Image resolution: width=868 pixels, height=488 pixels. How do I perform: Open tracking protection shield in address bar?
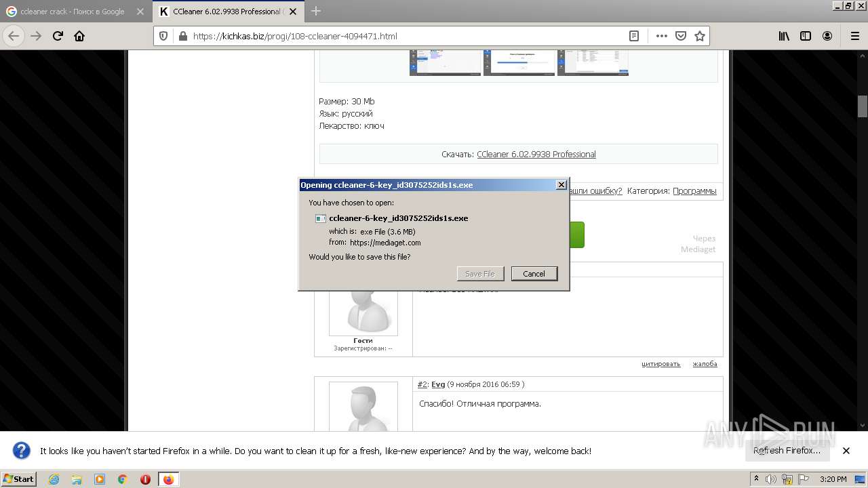163,36
